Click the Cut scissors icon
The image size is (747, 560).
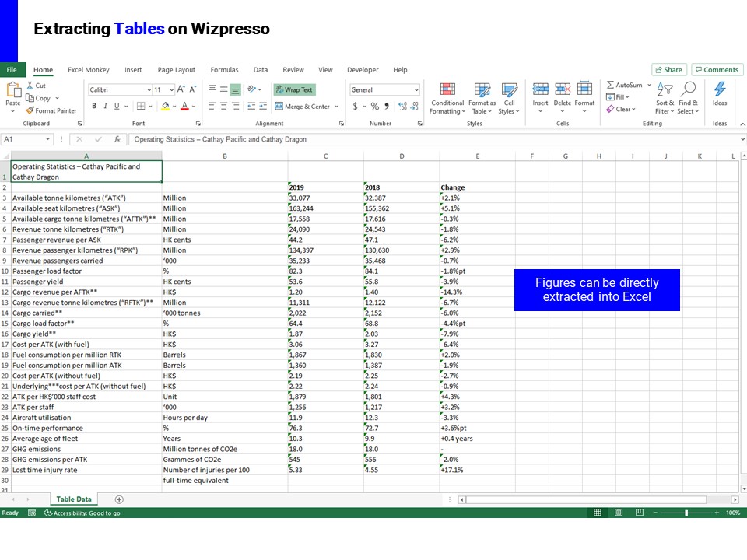30,86
